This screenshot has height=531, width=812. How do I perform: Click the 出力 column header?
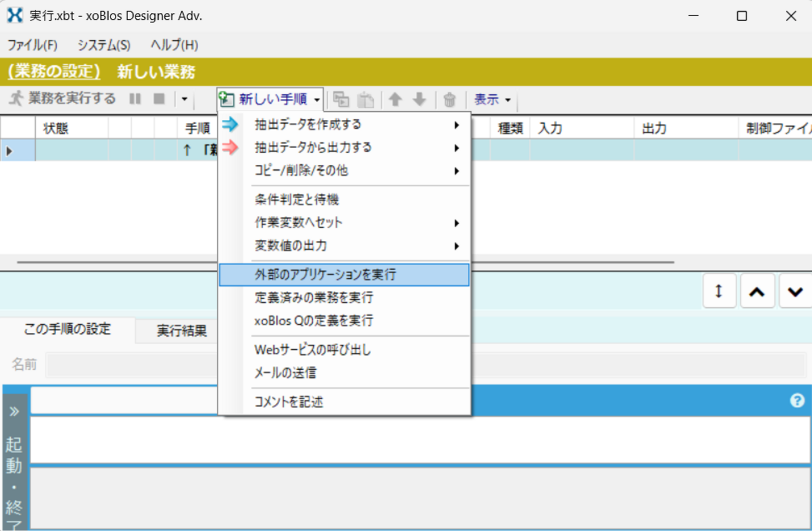(686, 129)
